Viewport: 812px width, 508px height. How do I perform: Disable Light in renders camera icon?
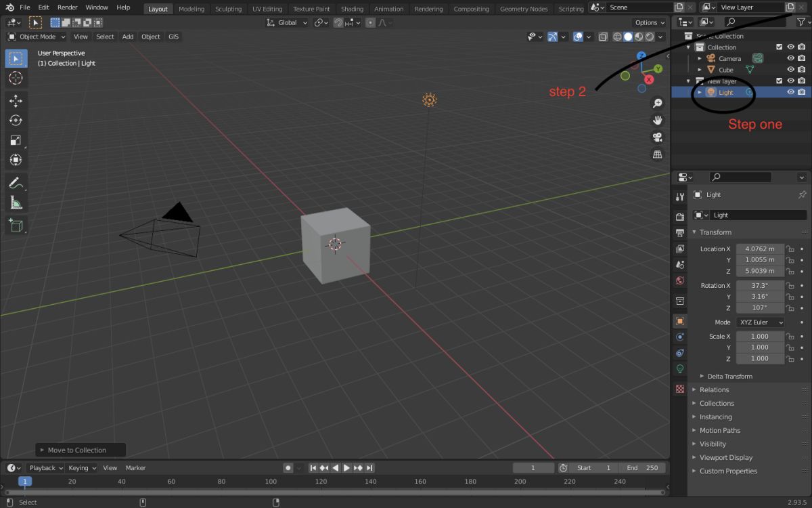[802, 92]
